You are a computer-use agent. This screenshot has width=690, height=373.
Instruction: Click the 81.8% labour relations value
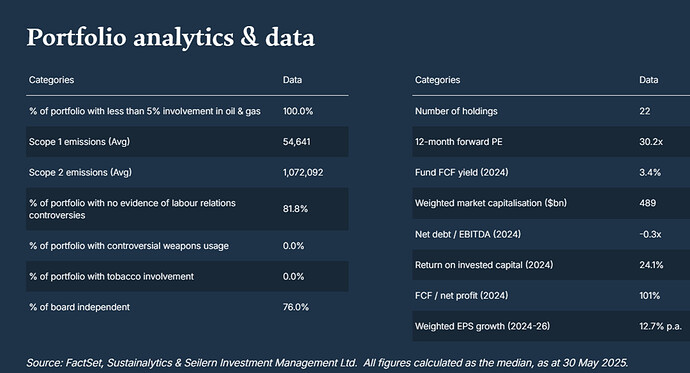tap(295, 209)
